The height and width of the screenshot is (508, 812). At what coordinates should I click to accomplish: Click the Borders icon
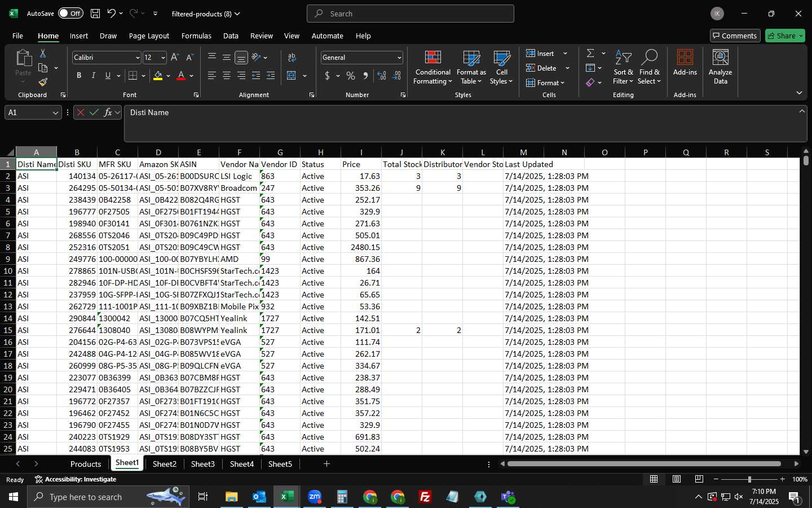[x=133, y=76]
